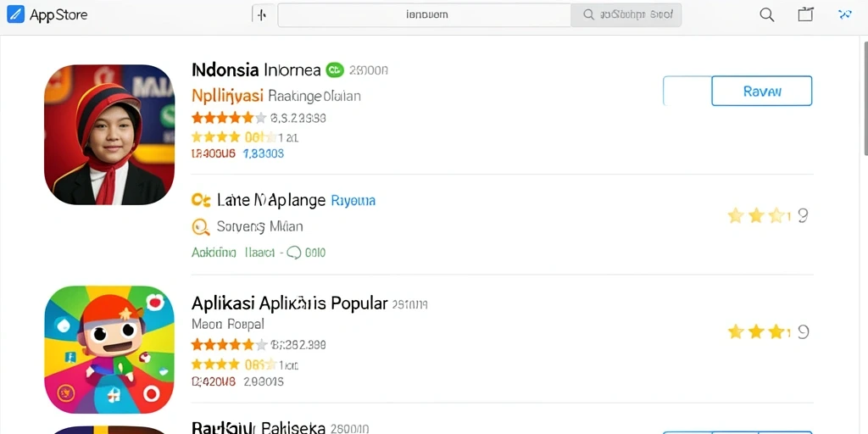Click the magnifier icon in the top-right toolbar
The width and height of the screenshot is (868, 434).
coord(766,15)
